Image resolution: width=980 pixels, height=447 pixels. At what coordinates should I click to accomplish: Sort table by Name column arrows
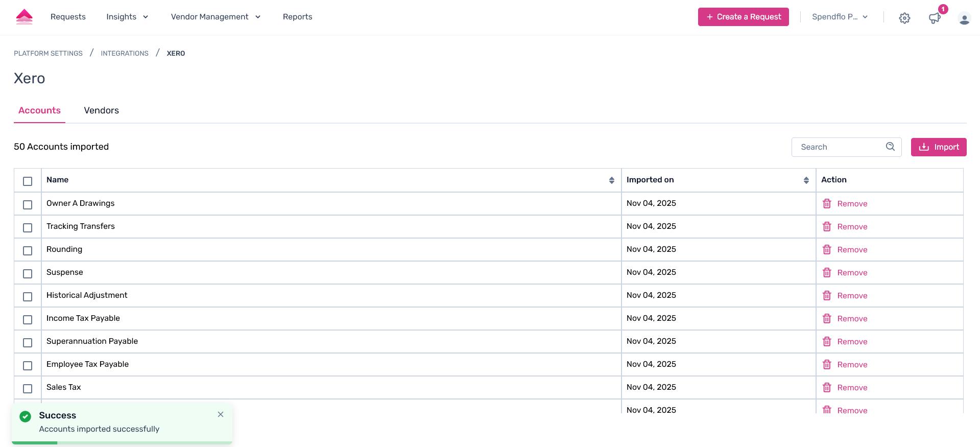612,180
